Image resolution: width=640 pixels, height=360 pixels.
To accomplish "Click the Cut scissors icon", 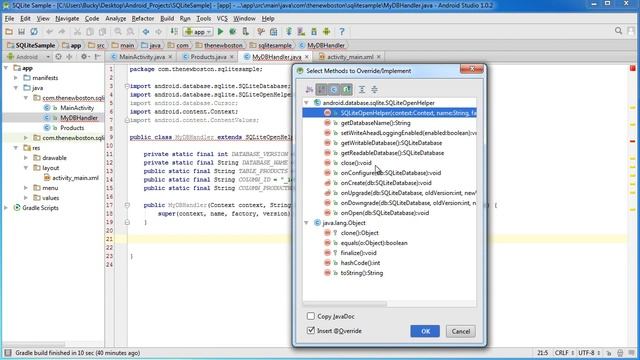I will pos(77,31).
